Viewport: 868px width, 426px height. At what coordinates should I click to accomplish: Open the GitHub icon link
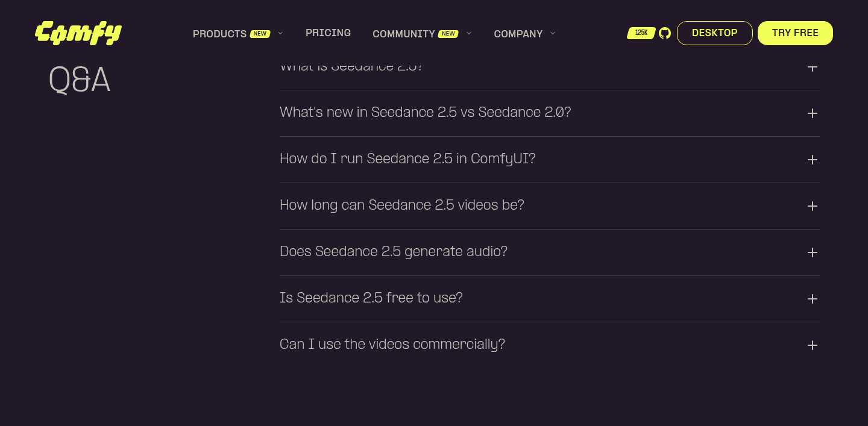tap(665, 33)
